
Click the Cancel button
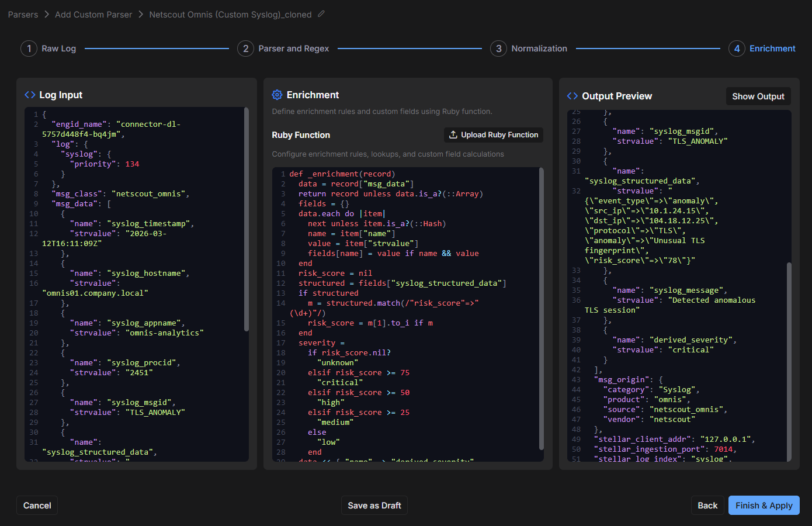click(37, 506)
